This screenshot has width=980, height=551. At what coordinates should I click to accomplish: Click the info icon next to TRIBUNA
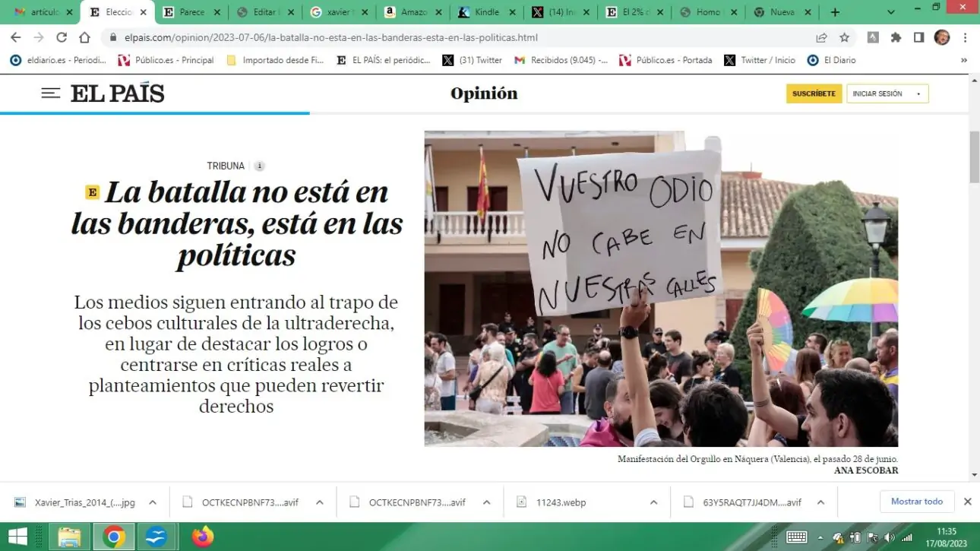pyautogui.click(x=259, y=166)
